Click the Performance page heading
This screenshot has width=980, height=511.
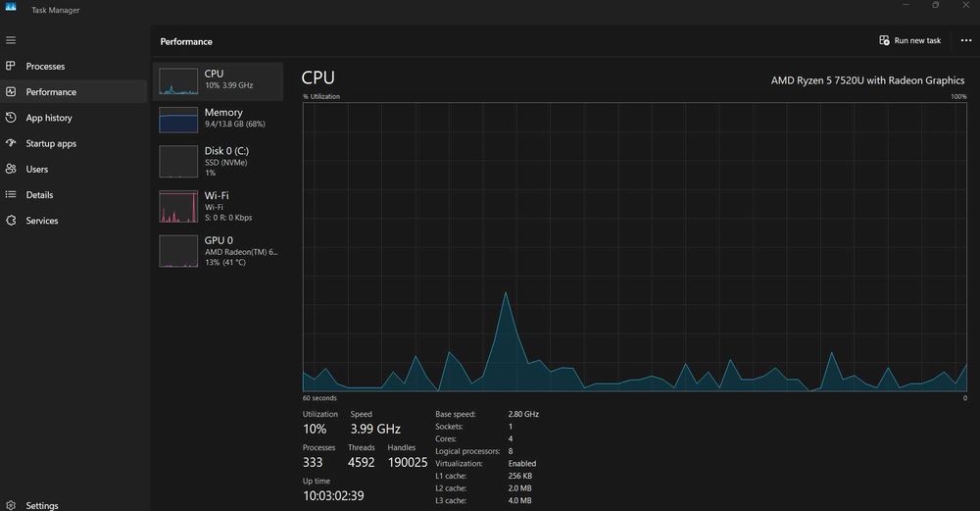click(x=186, y=41)
